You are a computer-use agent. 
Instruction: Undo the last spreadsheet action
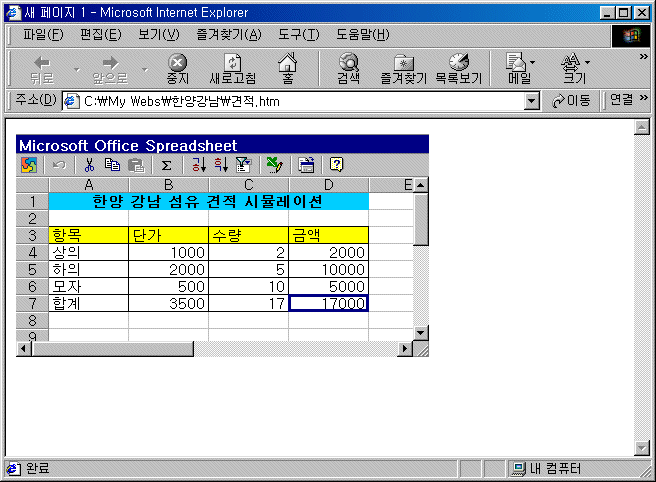coord(59,165)
